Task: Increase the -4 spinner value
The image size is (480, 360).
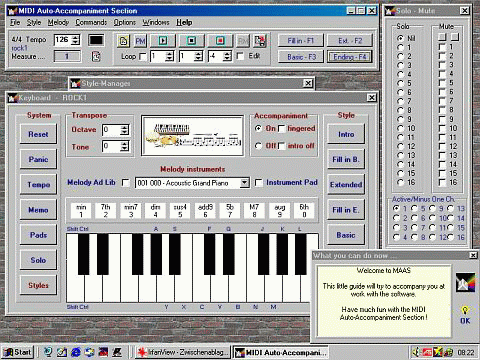Action: click(x=227, y=53)
